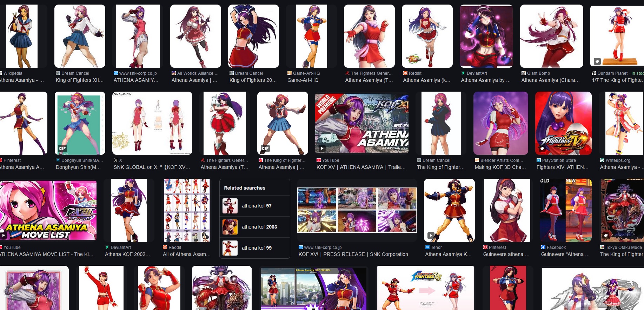
Task: Click the YouTube favicon above 'KOF XV | ATHENA ASAMIYA'
Action: point(319,160)
